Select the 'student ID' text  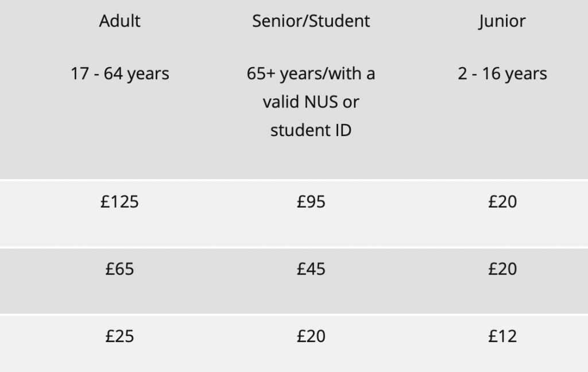tap(311, 130)
